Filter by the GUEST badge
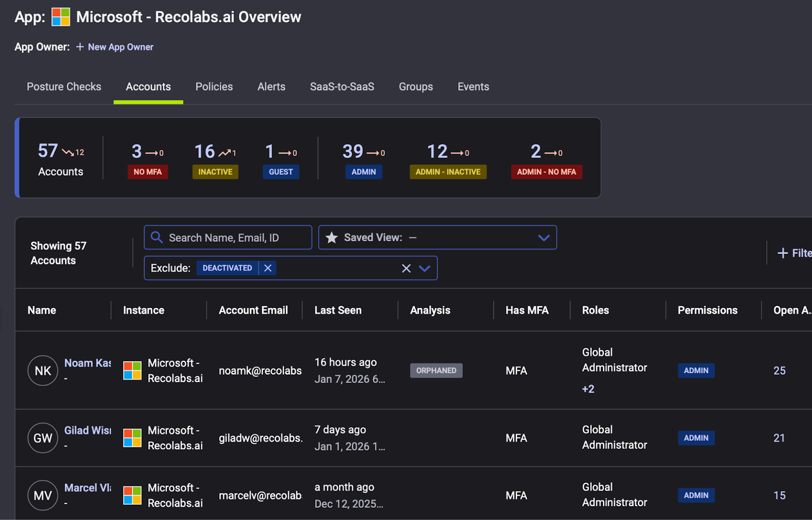This screenshot has height=520, width=812. [x=281, y=172]
